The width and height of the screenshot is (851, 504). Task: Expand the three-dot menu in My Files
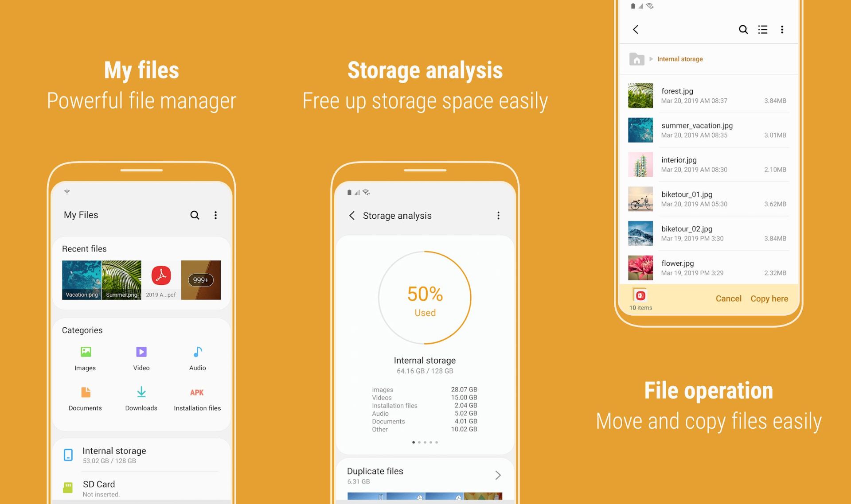(216, 215)
